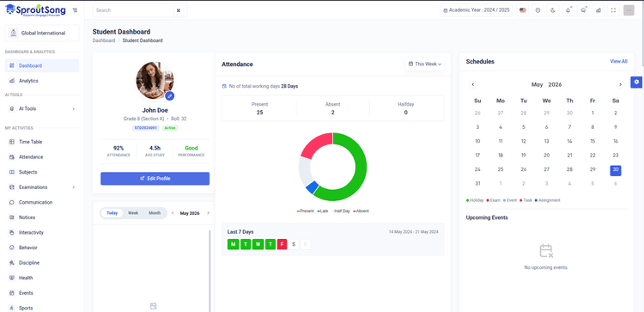Go to Attendance in the sidebar

tap(42, 156)
